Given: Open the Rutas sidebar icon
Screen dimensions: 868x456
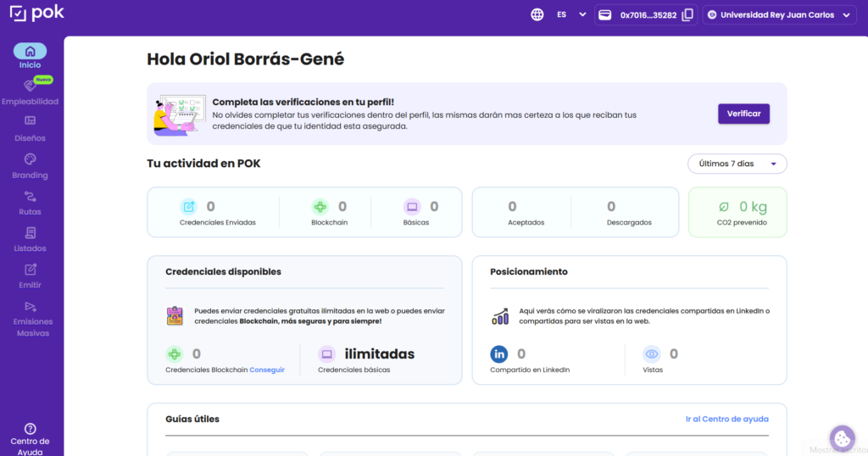Looking at the screenshot, I should (30, 197).
